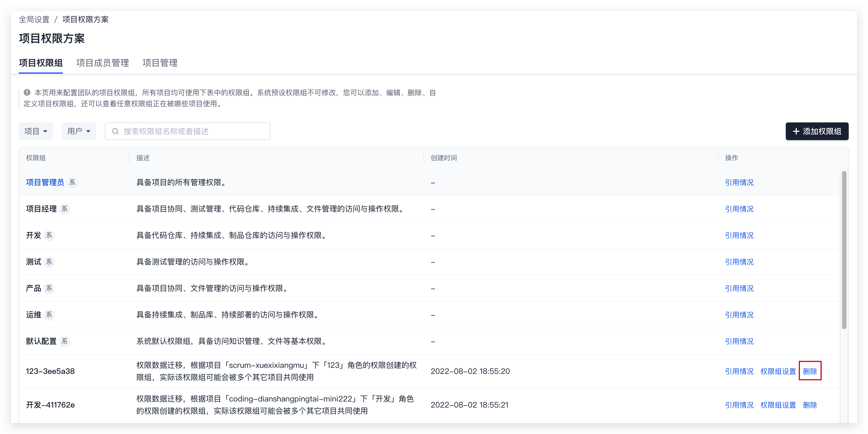Click the system badge next to 开发

coord(49,235)
